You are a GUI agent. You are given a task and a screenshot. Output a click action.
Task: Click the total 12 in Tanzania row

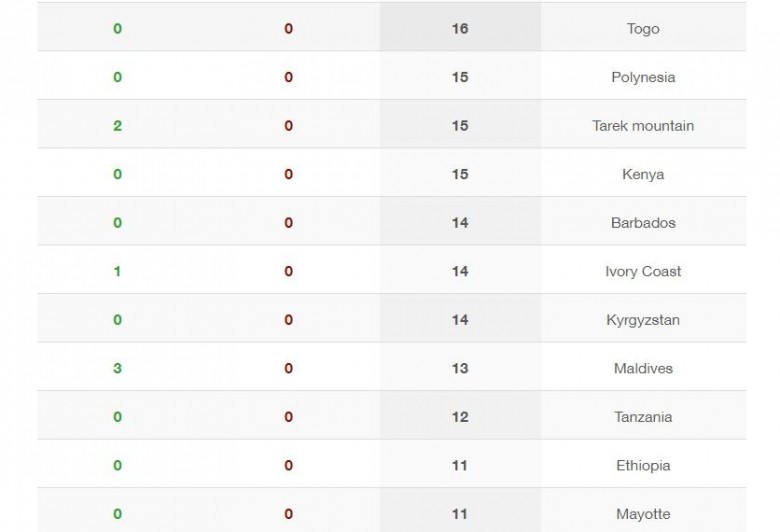click(x=460, y=417)
